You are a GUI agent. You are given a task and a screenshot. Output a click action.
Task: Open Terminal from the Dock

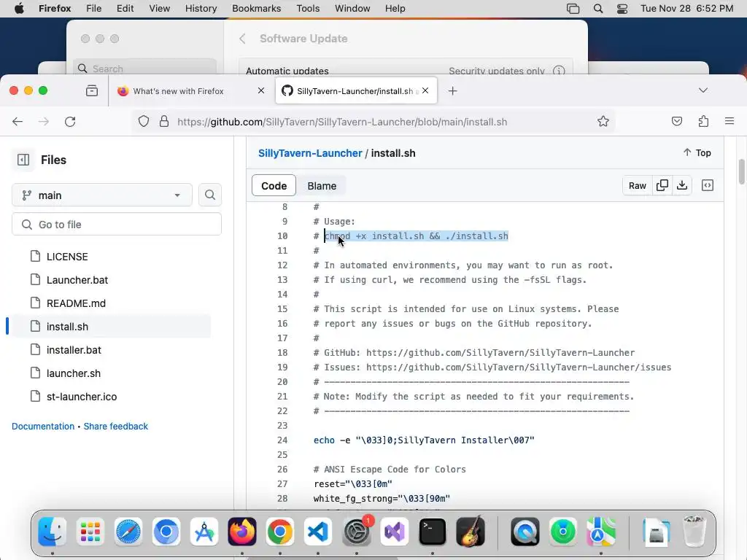(432, 531)
